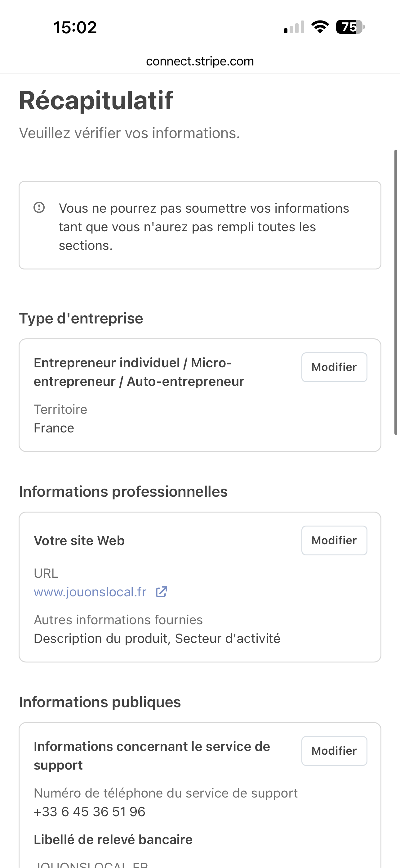Open the www.jouonslocal.fr link
Viewport: 400px width, 868px height.
coord(90,592)
